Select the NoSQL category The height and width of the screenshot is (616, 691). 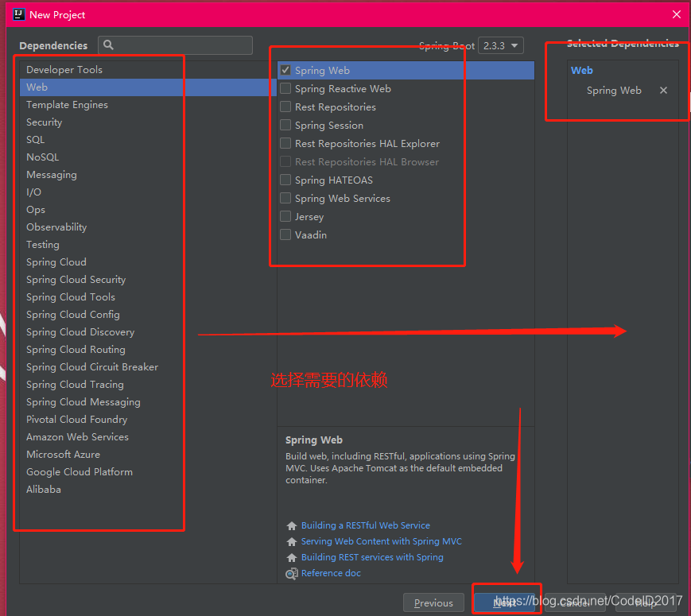pyautogui.click(x=148, y=157)
